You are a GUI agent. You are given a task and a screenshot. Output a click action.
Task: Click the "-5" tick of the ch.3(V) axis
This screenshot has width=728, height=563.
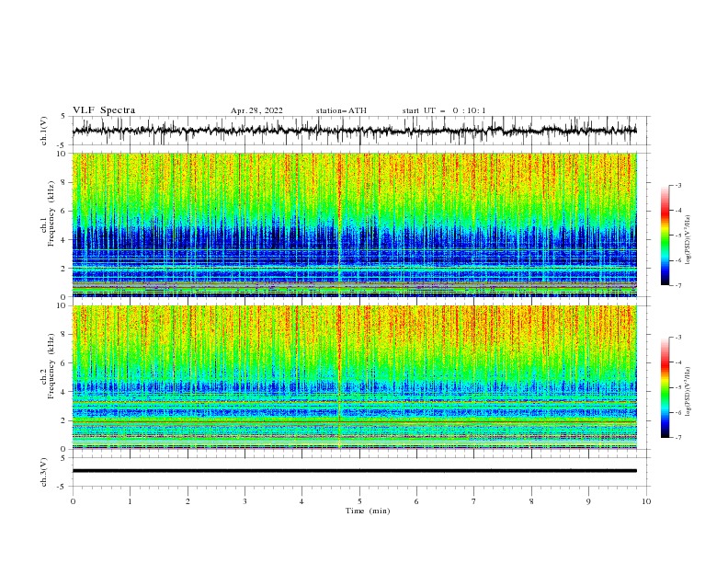click(63, 487)
